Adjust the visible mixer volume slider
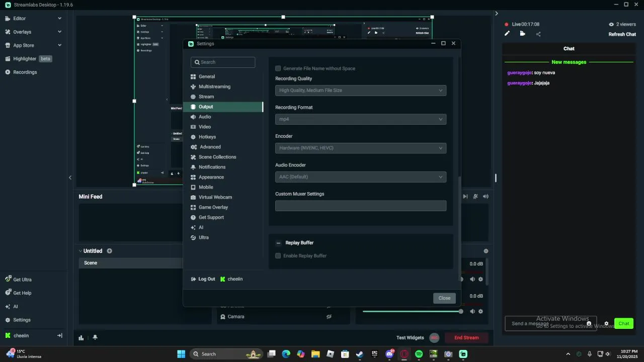This screenshot has height=362, width=644. coord(412,311)
